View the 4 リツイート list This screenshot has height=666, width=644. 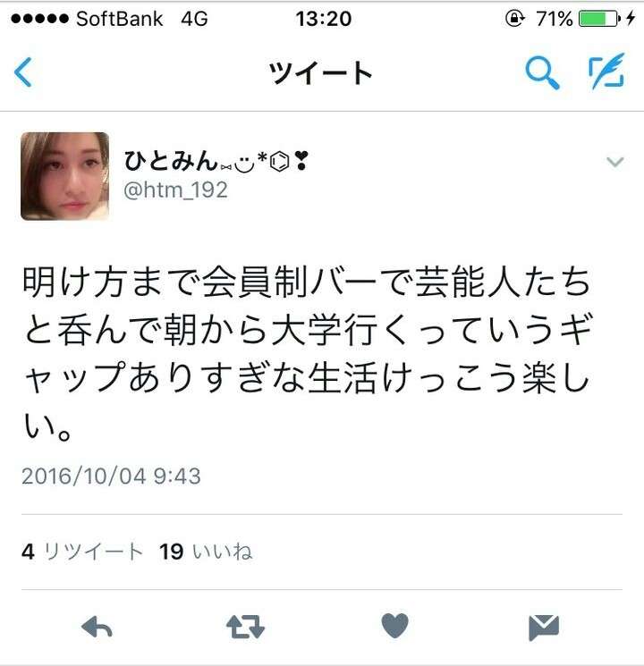[82, 552]
